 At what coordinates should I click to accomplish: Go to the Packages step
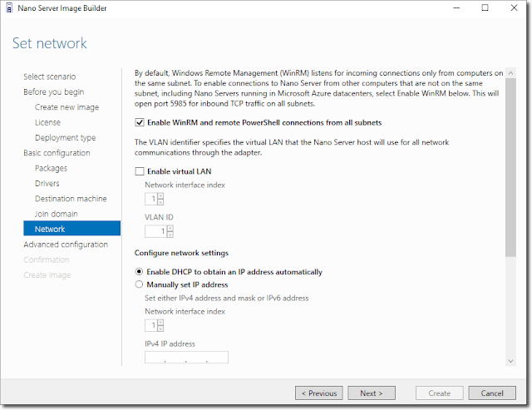pos(51,168)
